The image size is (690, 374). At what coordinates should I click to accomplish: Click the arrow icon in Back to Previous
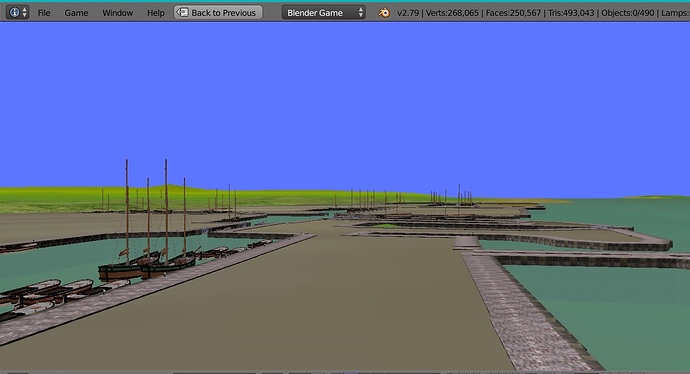pos(182,12)
